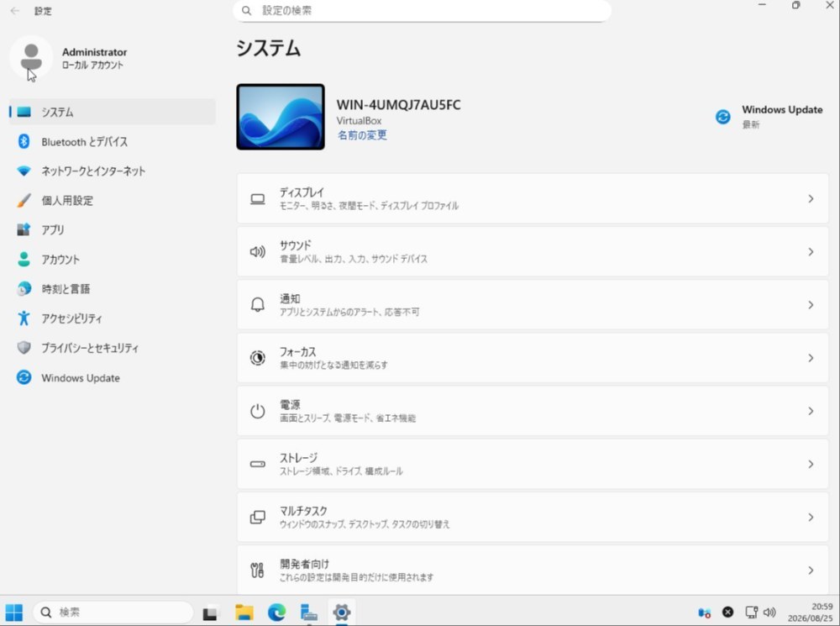Click the sound speaker icon in list
This screenshot has width=840, height=626.
(x=258, y=252)
